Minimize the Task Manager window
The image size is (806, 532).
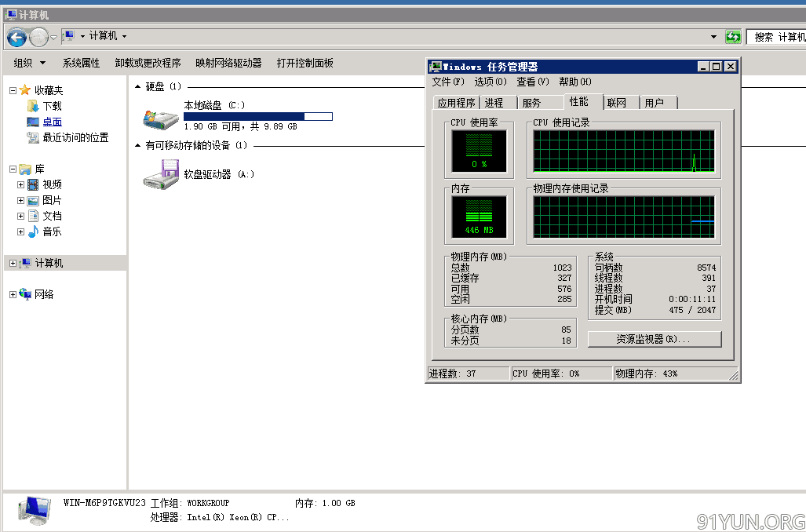(704, 67)
